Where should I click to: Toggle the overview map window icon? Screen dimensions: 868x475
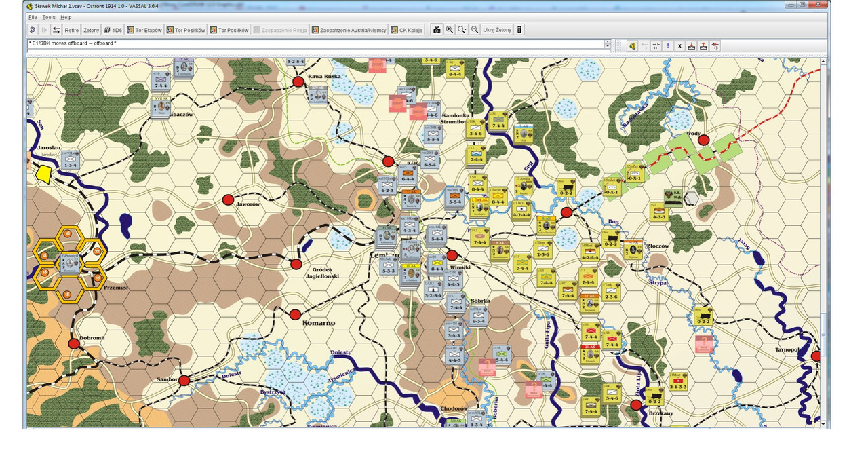pyautogui.click(x=519, y=30)
